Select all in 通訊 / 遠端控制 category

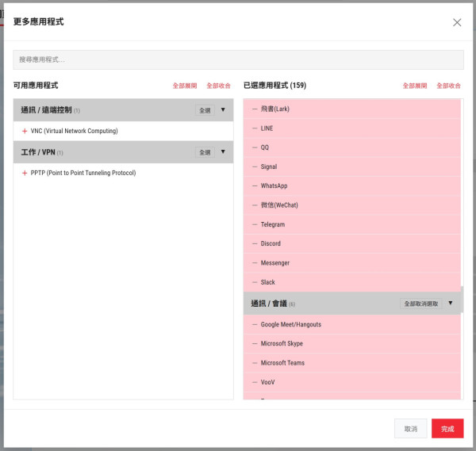pos(205,110)
